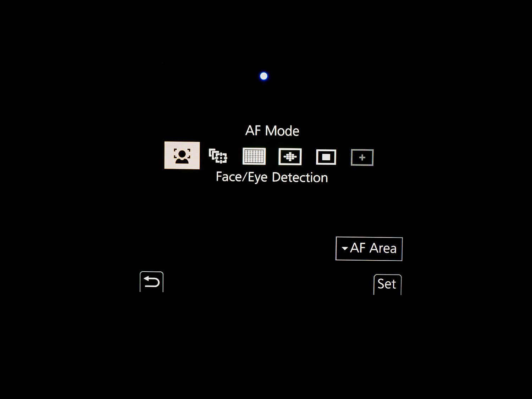Choose the Pinpoint AF plus-sign icon

coord(362,157)
